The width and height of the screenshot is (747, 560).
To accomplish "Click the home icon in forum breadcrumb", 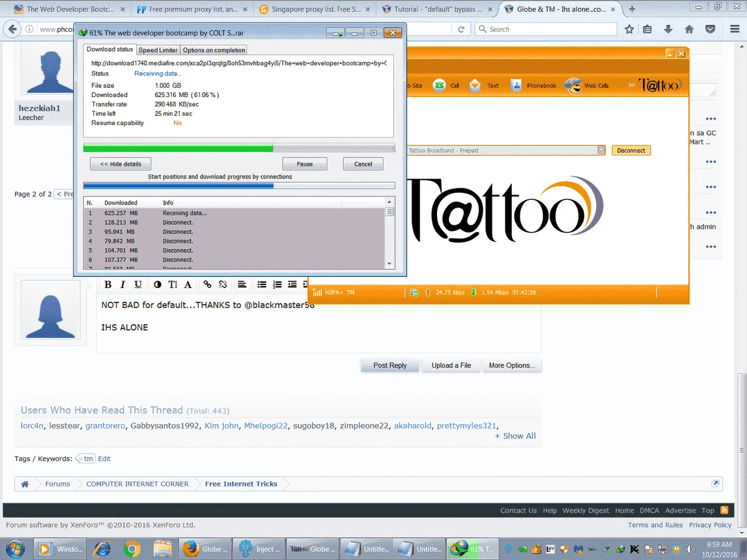I will point(25,483).
